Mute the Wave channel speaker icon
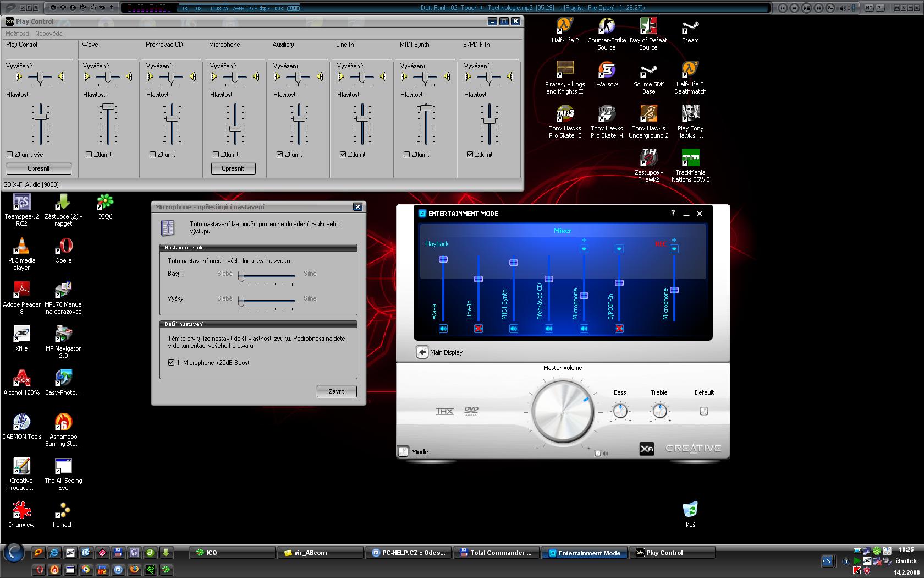 (443, 329)
